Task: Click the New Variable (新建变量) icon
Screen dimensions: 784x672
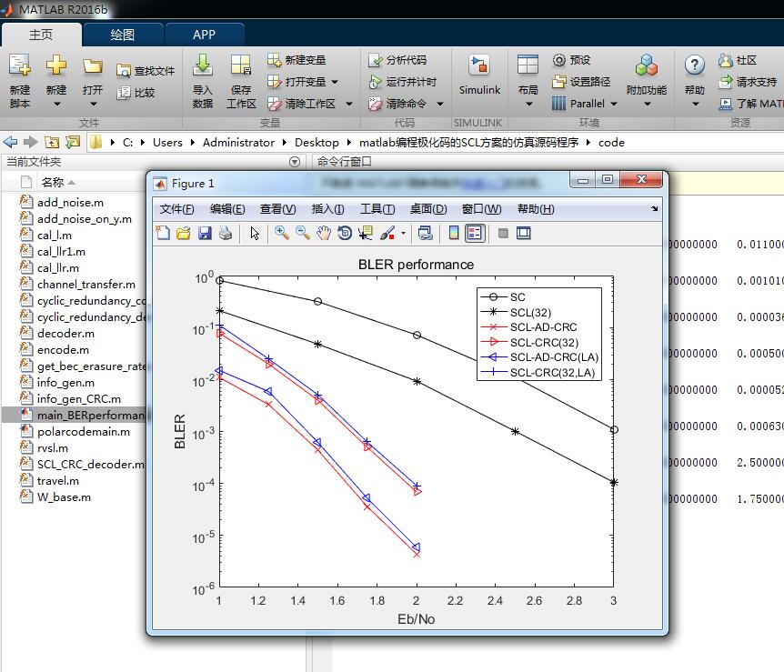Action: coord(274,60)
